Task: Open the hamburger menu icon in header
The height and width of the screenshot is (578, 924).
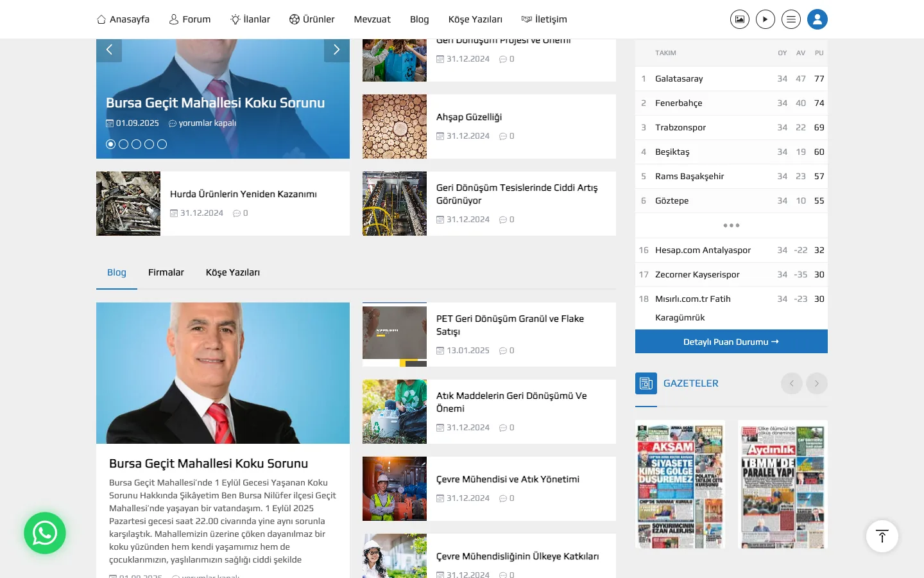Action: [791, 19]
